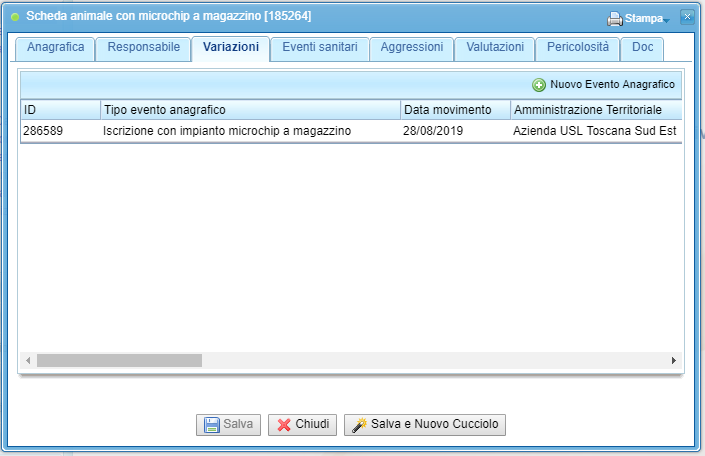Click the Azienda USL Toscana Sud Est cell
The width and height of the screenshot is (705, 456).
pos(594,131)
